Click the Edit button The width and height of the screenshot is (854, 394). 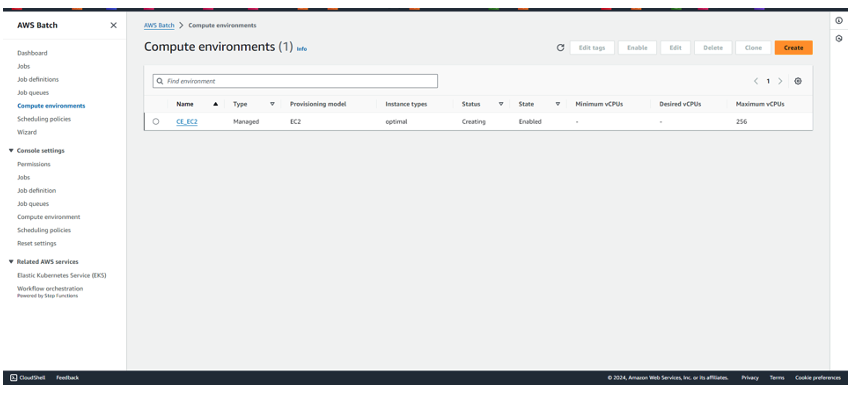pyautogui.click(x=675, y=48)
